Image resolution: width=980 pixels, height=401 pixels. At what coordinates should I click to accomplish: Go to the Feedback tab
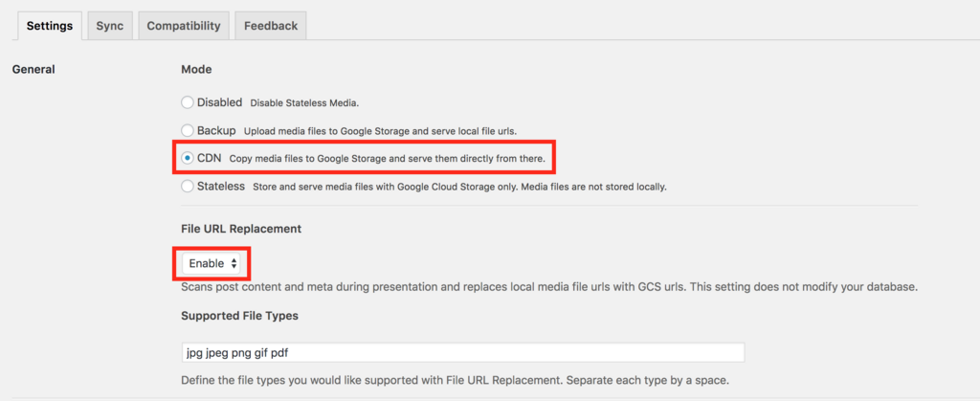271,26
